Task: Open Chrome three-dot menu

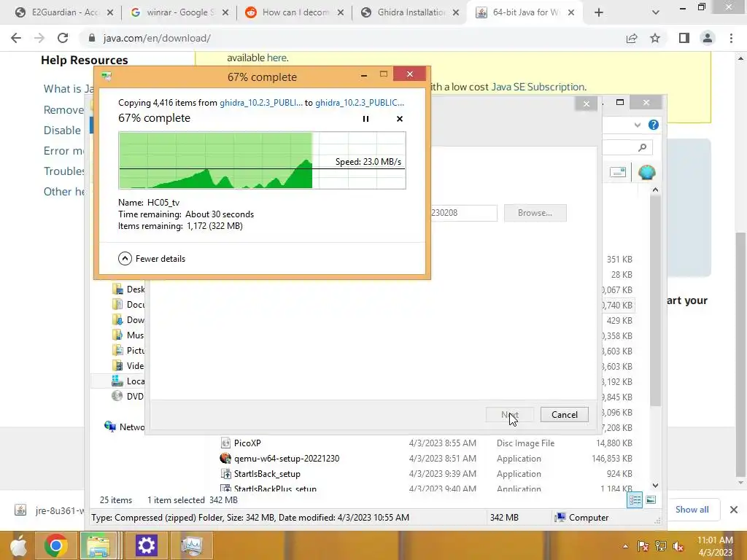Action: point(731,38)
